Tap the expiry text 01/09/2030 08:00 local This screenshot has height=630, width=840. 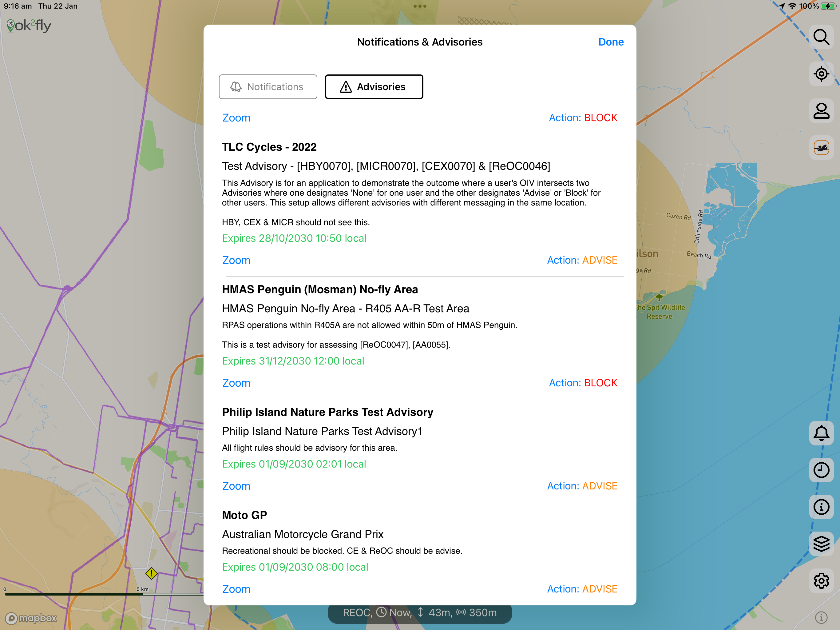pos(295,567)
